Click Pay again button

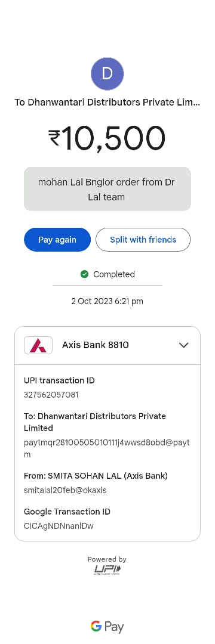pyautogui.click(x=57, y=240)
